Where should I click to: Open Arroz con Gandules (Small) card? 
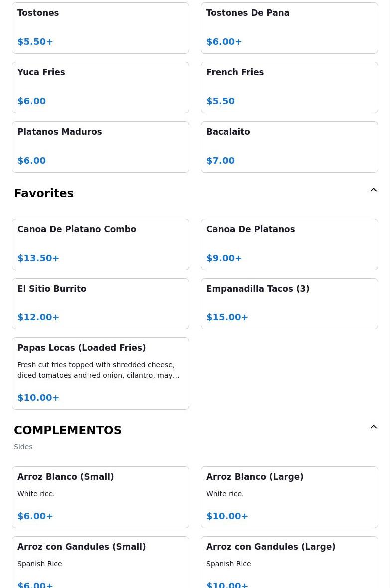pos(100,562)
